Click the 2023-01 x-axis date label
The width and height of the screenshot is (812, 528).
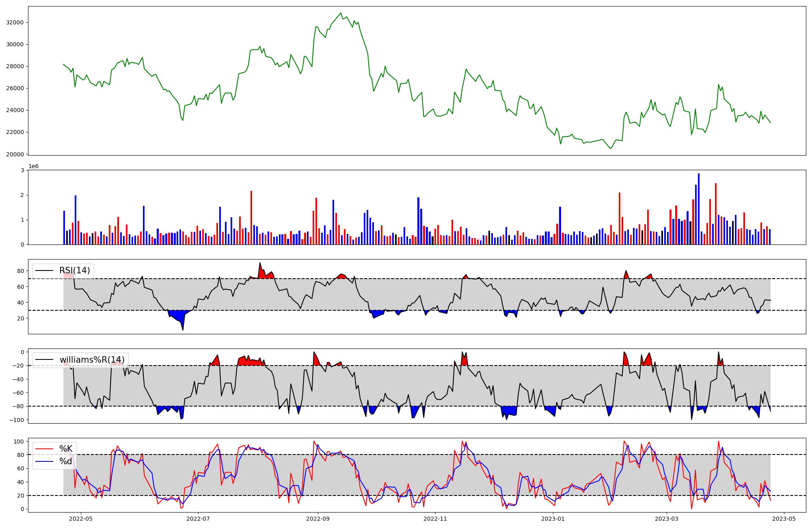click(x=553, y=518)
